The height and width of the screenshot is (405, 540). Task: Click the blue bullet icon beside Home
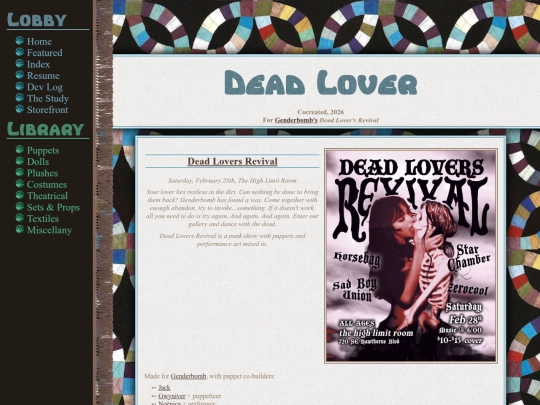[20, 41]
